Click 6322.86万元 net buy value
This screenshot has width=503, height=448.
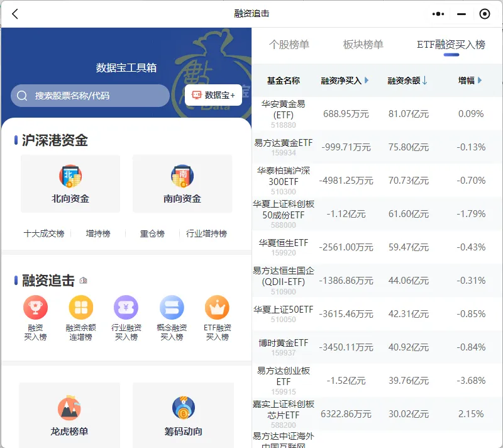tap(346, 414)
